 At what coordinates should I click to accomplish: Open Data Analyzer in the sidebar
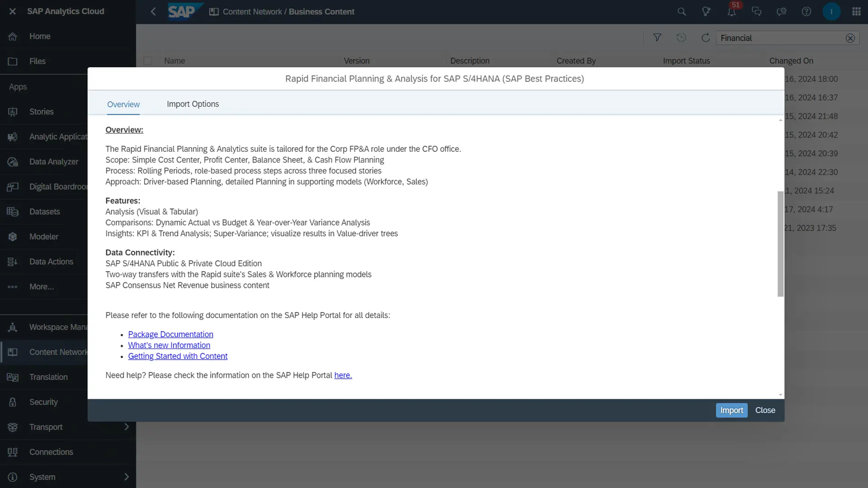43,162
